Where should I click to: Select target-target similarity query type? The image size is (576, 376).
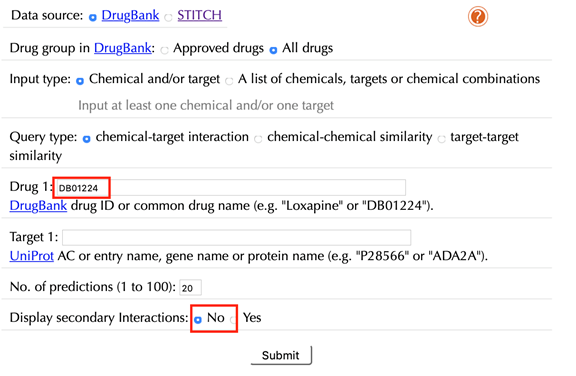(x=442, y=139)
